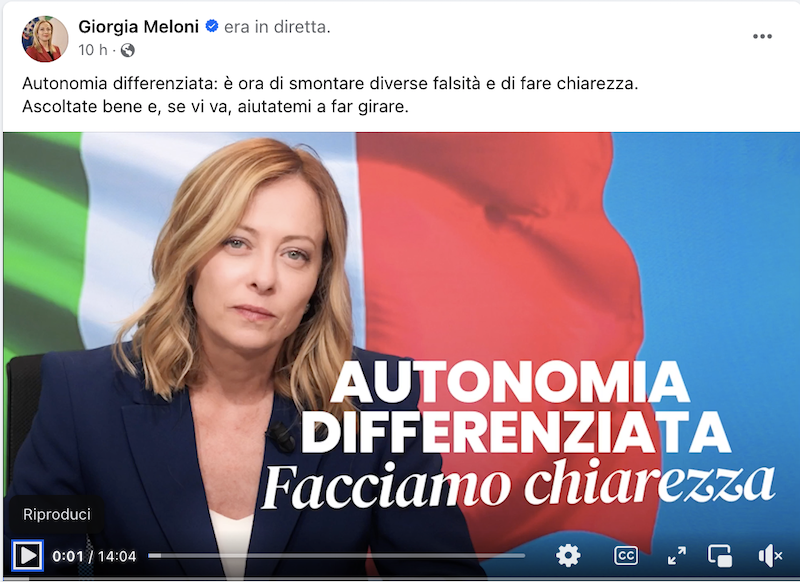Click the blue verified badge
Viewport: 800px width, 582px height.
click(x=212, y=26)
